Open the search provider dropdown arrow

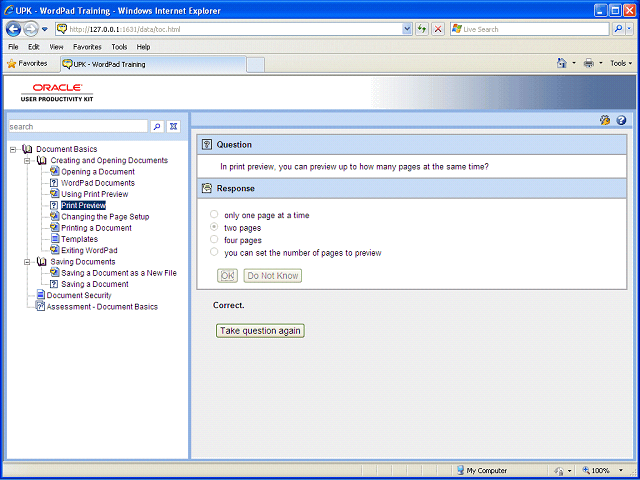point(629,29)
